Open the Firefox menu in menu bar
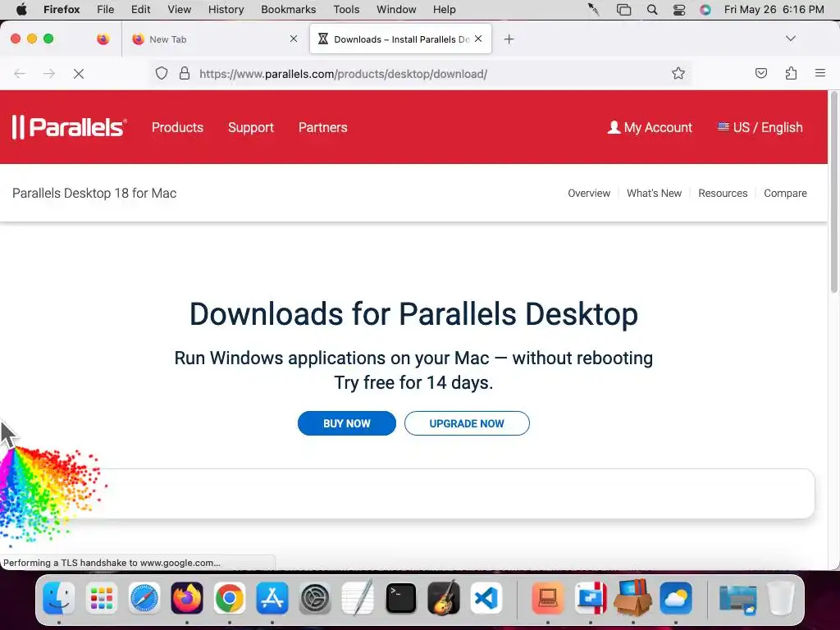Image resolution: width=840 pixels, height=630 pixels. [62, 10]
